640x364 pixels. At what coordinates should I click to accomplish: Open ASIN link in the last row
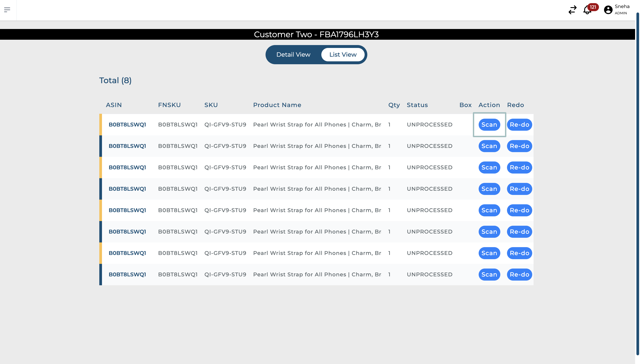[127, 275]
